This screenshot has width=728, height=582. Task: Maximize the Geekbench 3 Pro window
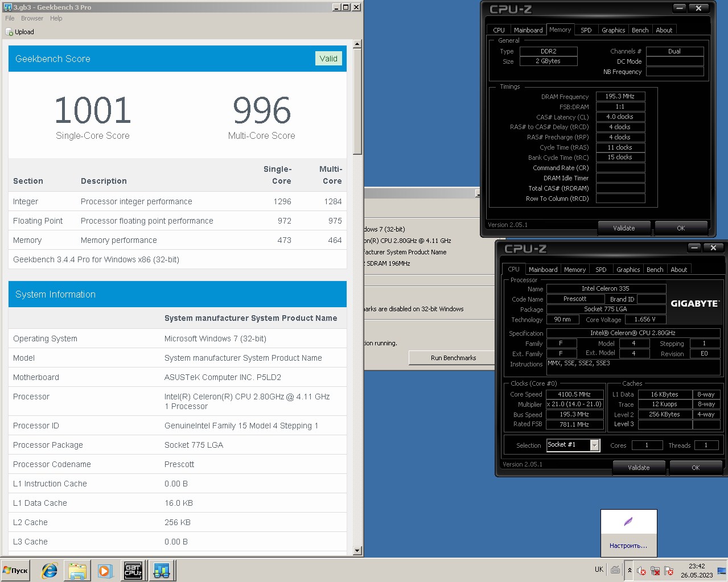(x=346, y=7)
